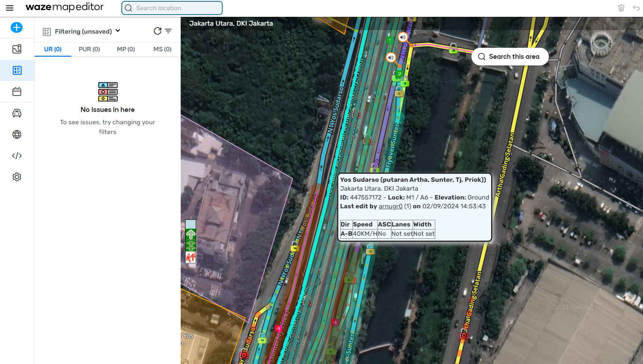
Task: Click the blue plus add button
Action: 16,27
